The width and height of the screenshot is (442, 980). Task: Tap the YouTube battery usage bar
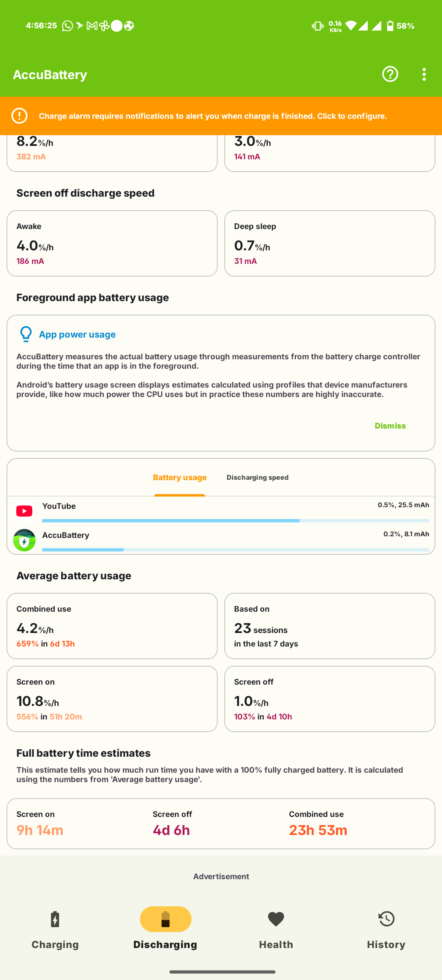pos(235,521)
